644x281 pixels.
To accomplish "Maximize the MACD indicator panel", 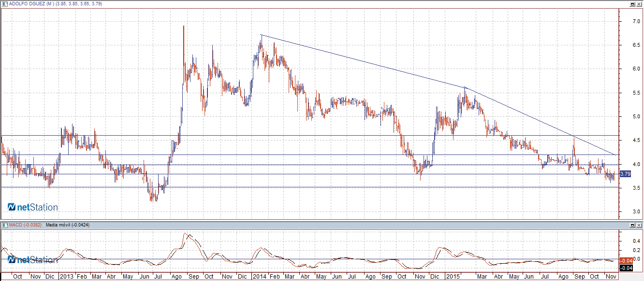I will 632,225.
